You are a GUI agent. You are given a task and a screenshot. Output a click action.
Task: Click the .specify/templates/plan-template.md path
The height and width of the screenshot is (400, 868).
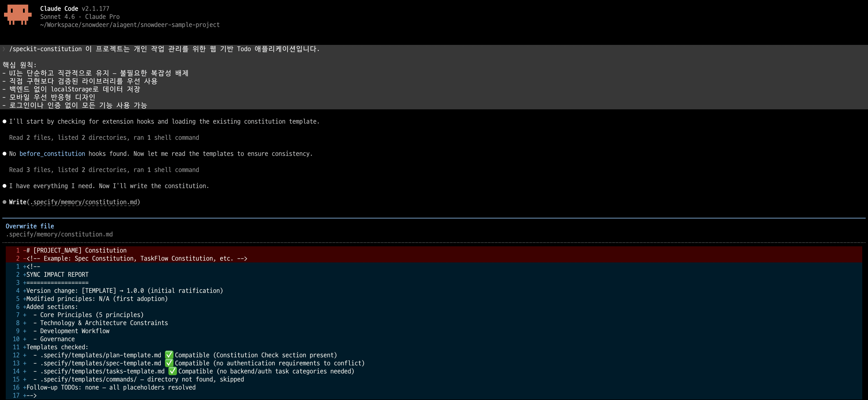point(101,355)
